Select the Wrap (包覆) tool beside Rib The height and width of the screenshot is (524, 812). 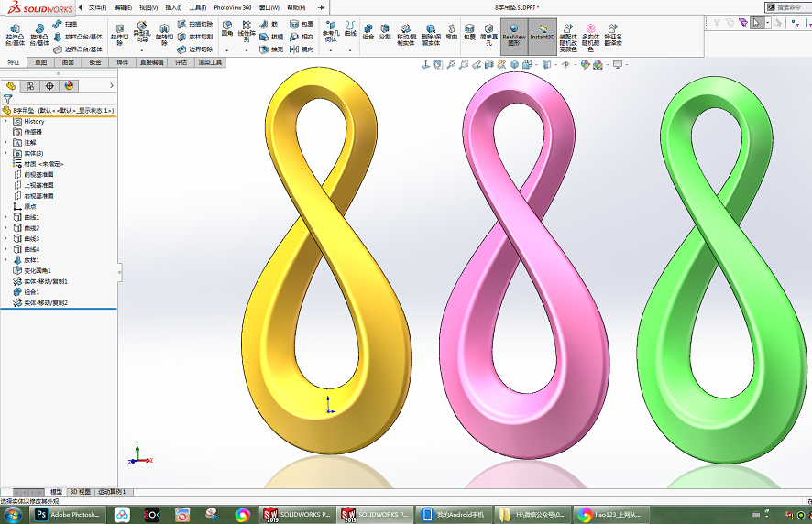[x=302, y=25]
